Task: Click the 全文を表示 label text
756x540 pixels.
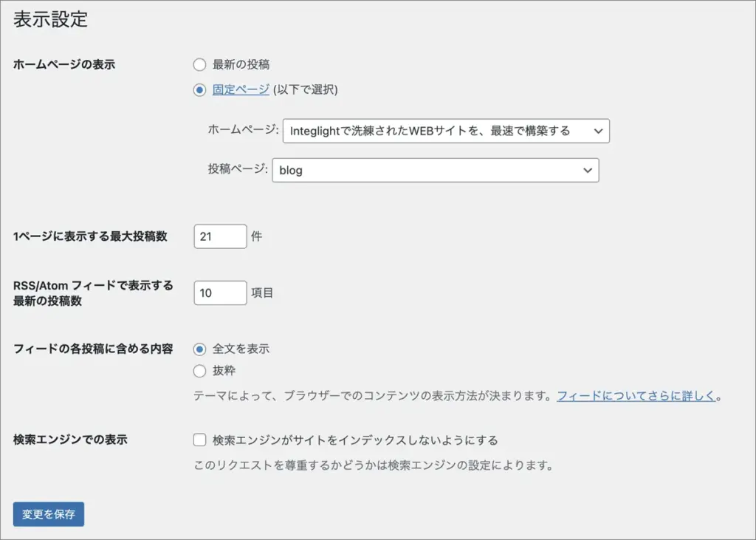Action: pyautogui.click(x=241, y=349)
